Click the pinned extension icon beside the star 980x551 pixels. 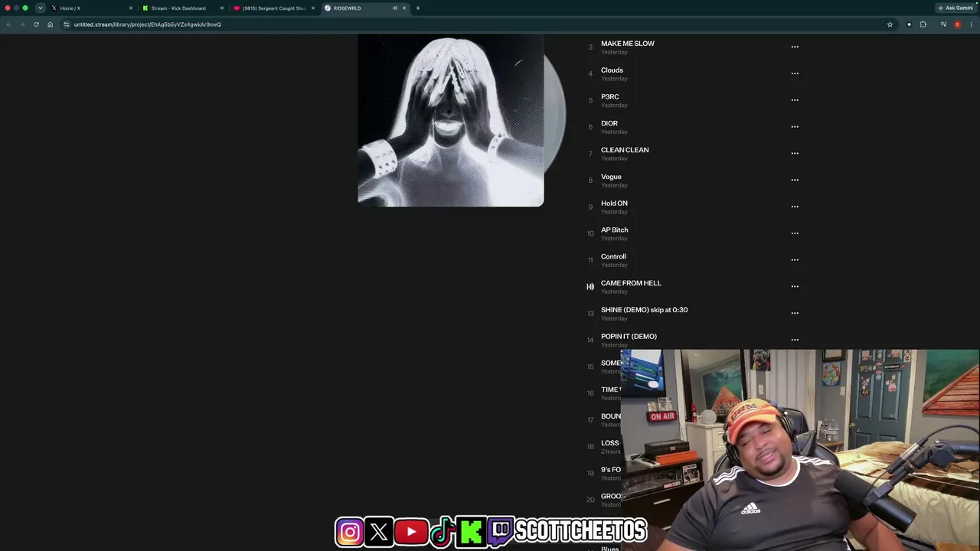coord(909,24)
